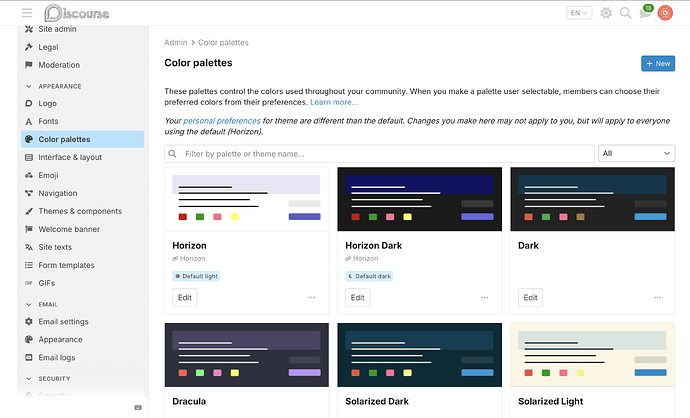Expand the EN language selector
The height and width of the screenshot is (418, 690).
pos(579,13)
